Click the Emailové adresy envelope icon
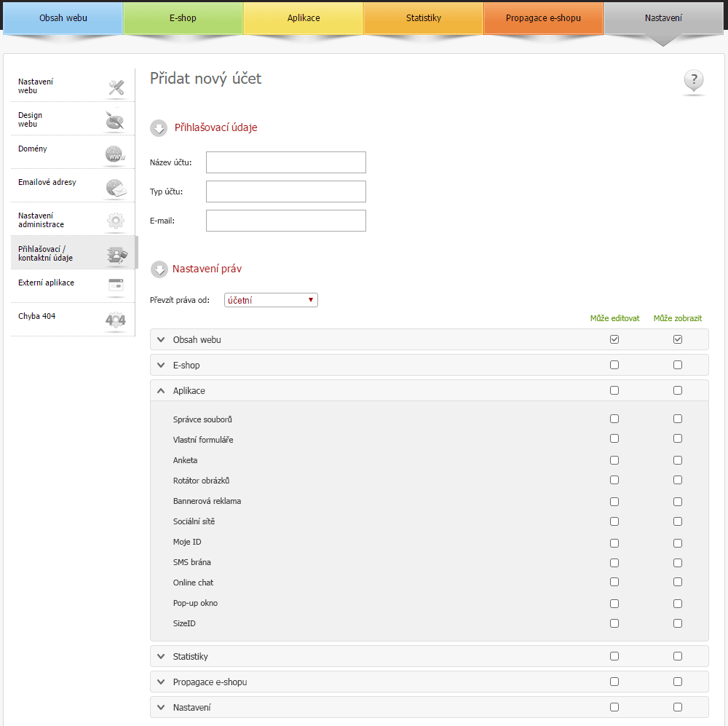The image size is (728, 726). (x=115, y=188)
